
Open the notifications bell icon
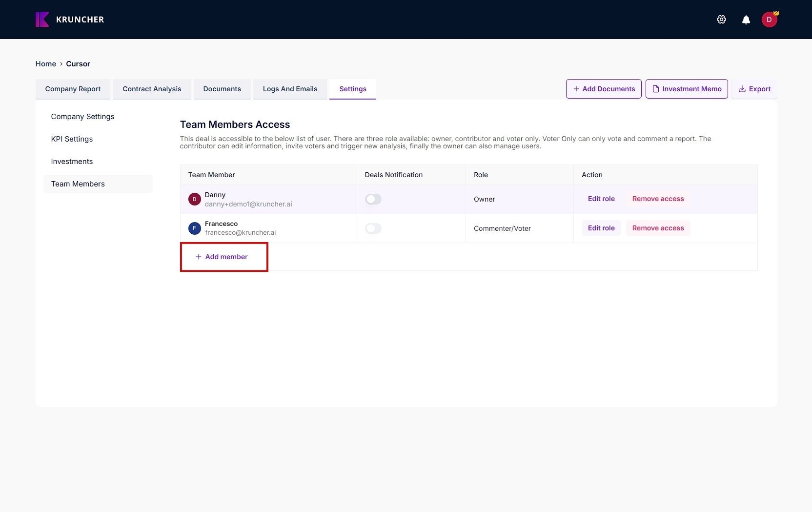[x=746, y=20]
